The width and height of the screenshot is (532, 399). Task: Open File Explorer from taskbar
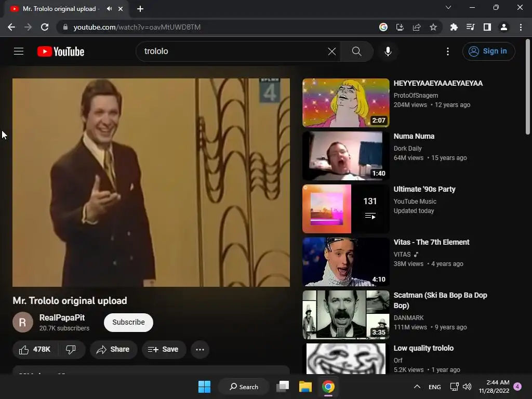click(305, 387)
